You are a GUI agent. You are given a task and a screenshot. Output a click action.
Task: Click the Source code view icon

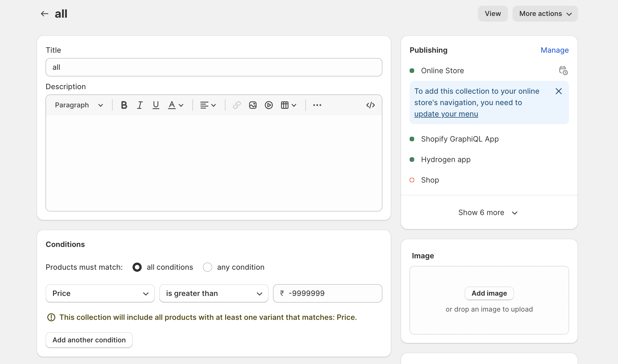(x=371, y=105)
